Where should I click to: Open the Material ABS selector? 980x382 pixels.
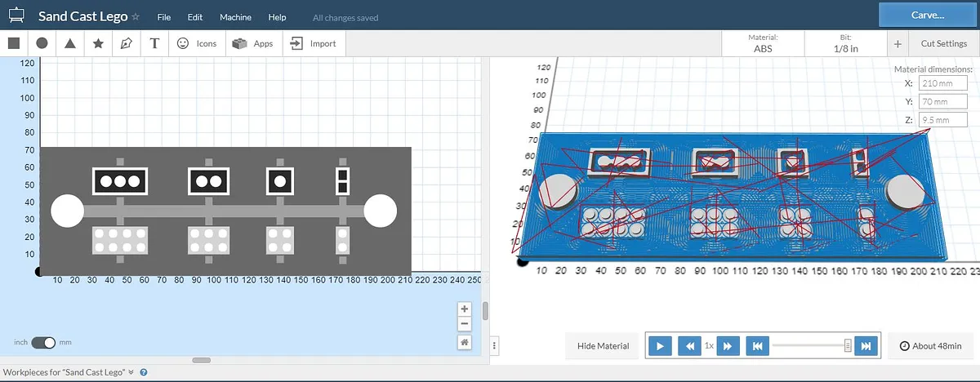point(763,43)
